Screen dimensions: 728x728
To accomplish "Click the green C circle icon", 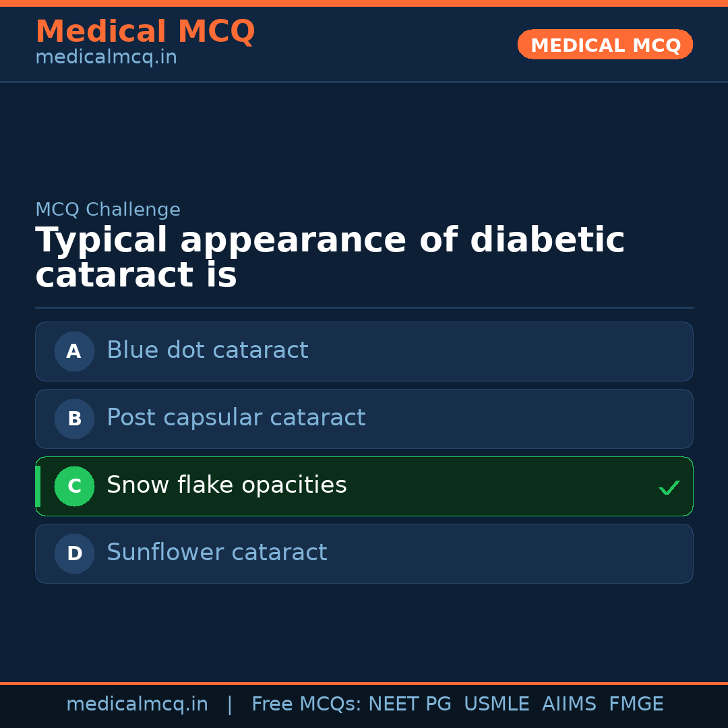I will [x=74, y=486].
